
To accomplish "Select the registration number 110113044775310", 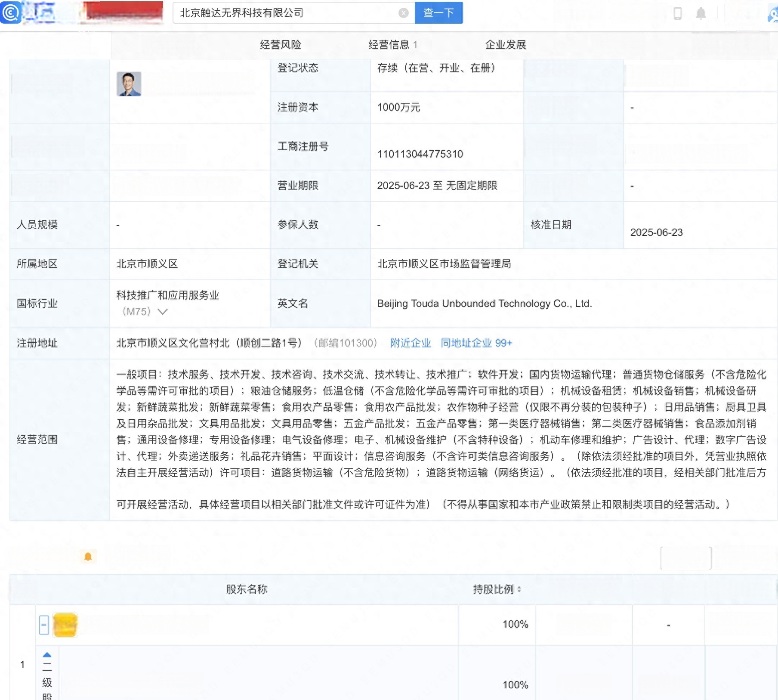I will [420, 154].
